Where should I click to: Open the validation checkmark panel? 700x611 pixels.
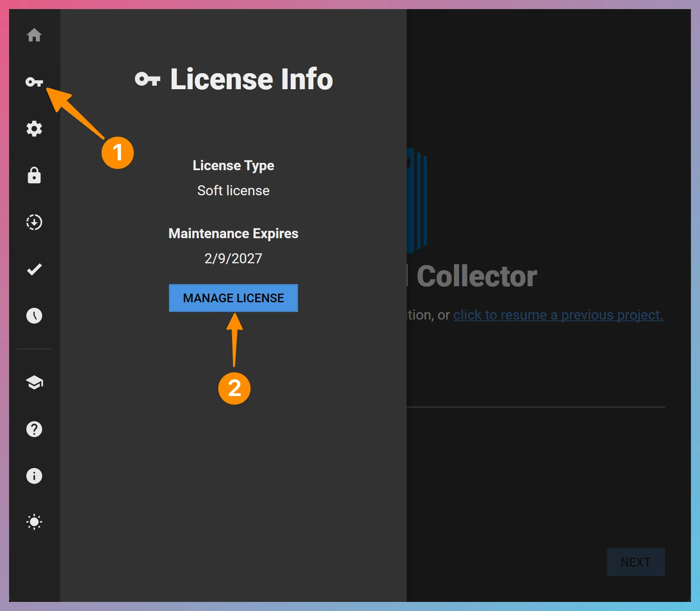(x=34, y=269)
